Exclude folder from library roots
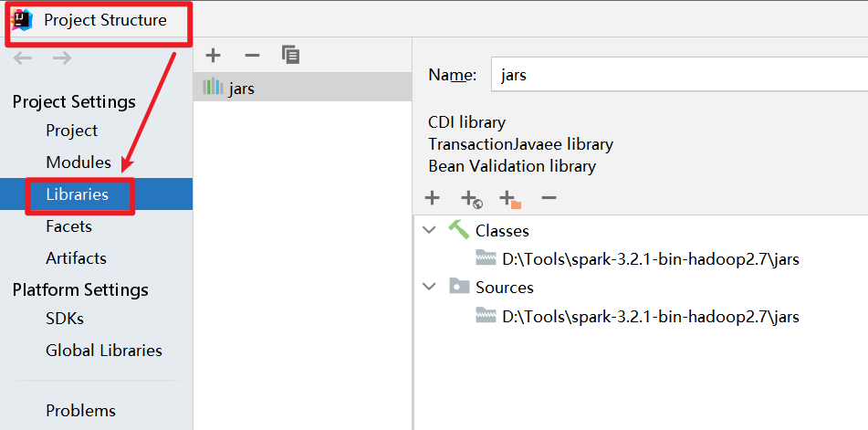Viewport: 868px width, 430px height. (509, 198)
